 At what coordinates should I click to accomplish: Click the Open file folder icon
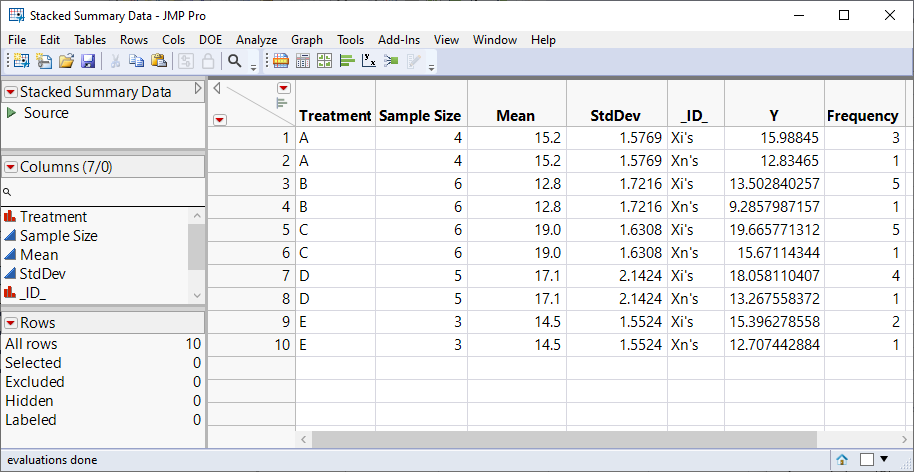point(66,61)
